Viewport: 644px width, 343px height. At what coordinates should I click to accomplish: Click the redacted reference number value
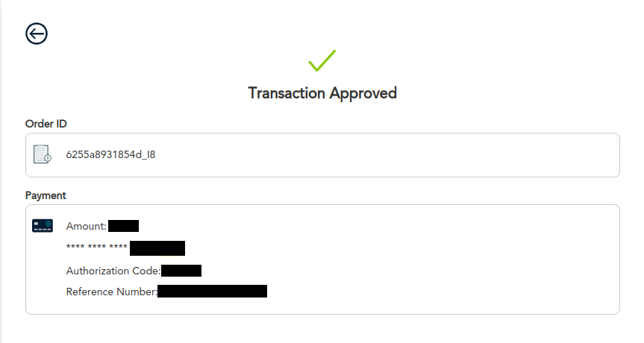pyautogui.click(x=213, y=292)
